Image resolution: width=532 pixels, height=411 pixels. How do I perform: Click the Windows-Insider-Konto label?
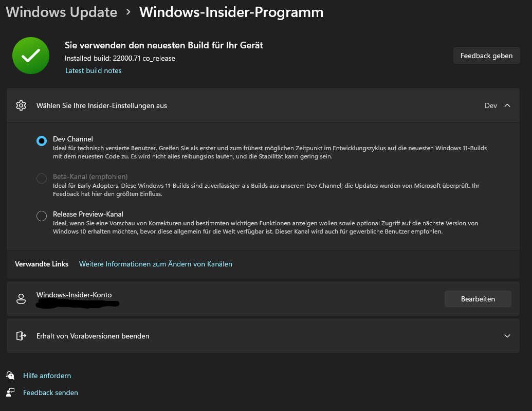(x=74, y=295)
